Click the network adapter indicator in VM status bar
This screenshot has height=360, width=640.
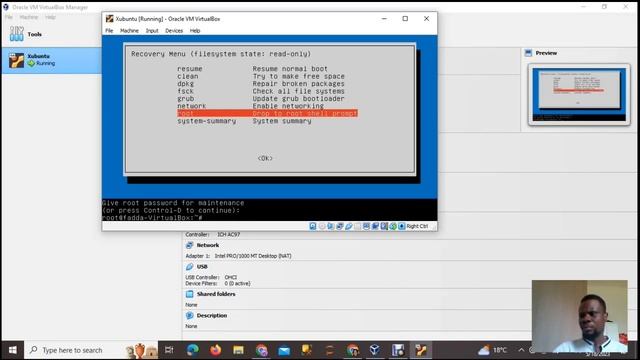340,226
